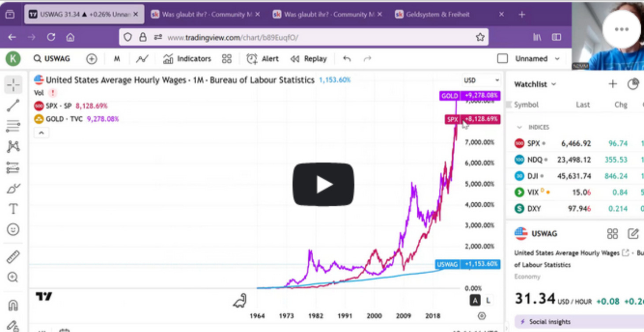Viewport: 644px width, 332px height.
Task: Click the lock drawings pencil icon
Action: [x=12, y=326]
